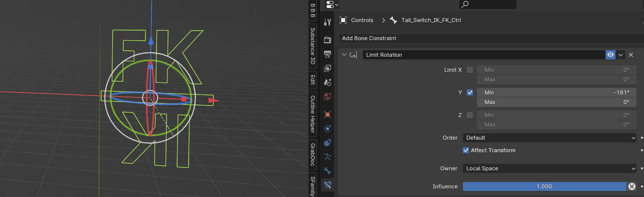Open the World properties tab

328,96
